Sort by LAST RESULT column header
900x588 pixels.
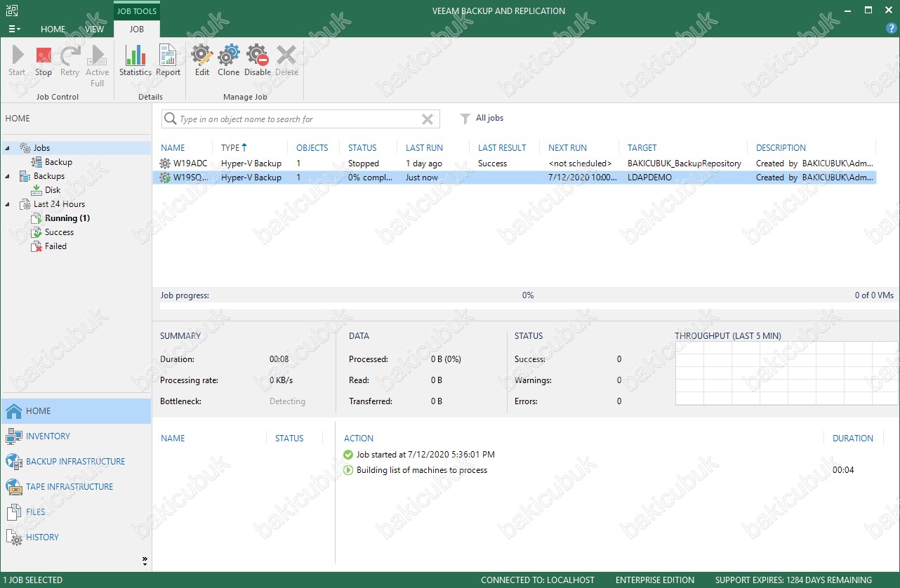tap(502, 148)
